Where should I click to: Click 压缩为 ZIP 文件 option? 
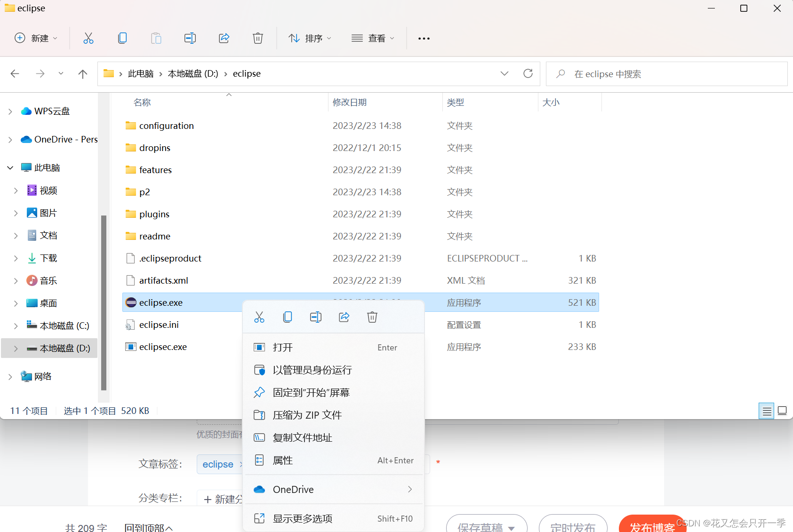[307, 415]
